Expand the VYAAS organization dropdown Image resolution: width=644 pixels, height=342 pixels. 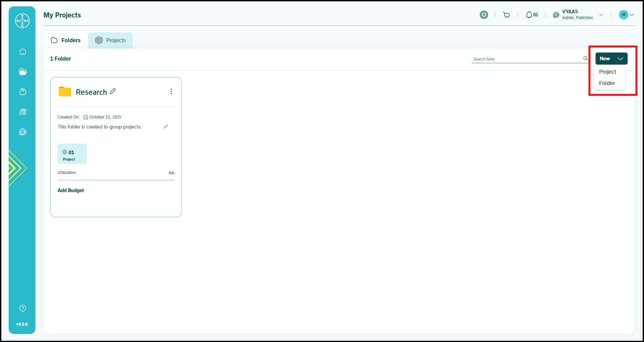pos(601,15)
